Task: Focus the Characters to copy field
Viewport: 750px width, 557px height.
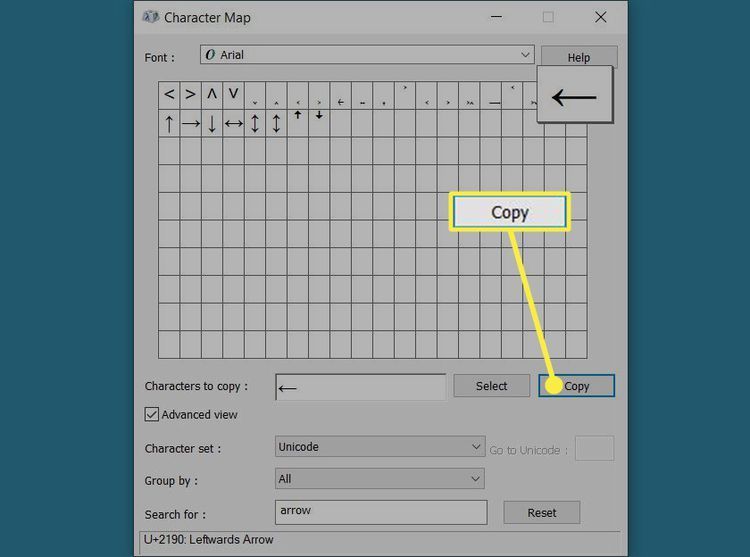Action: click(361, 387)
